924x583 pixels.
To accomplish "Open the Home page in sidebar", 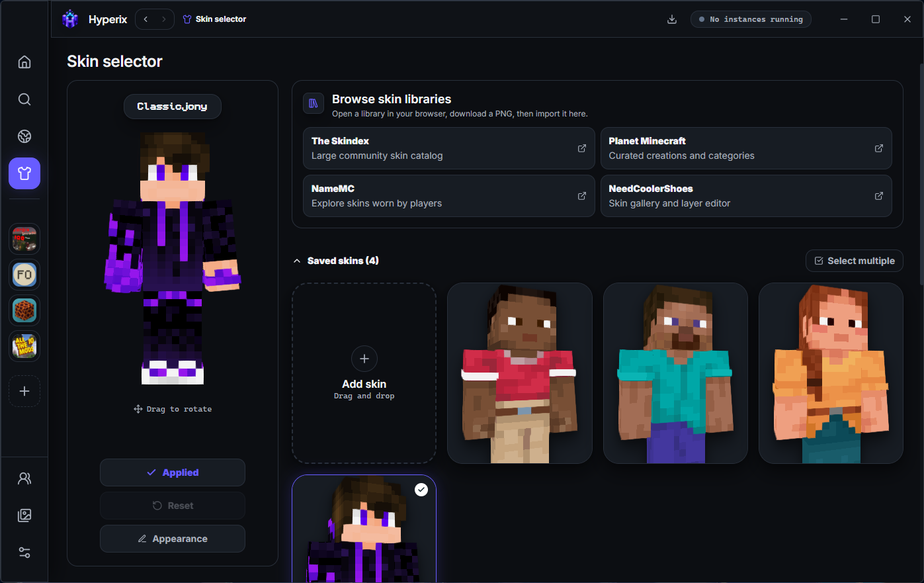I will point(24,62).
